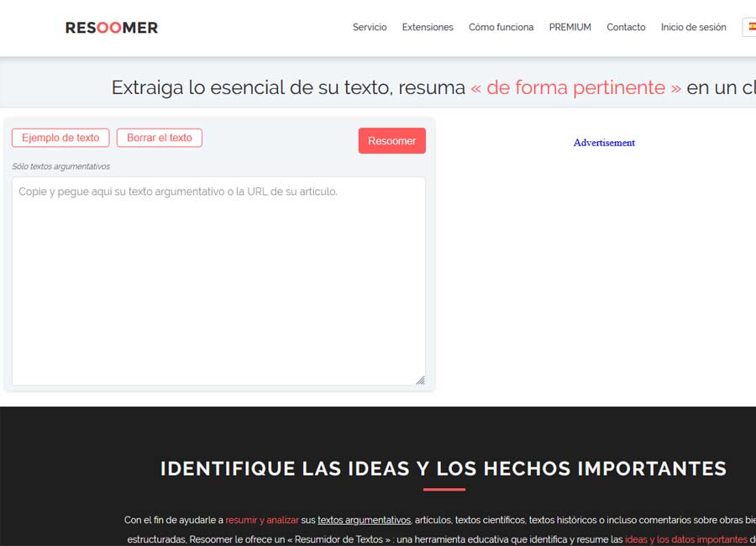The image size is (756, 546).
Task: Open the Contacto page
Action: [626, 28]
